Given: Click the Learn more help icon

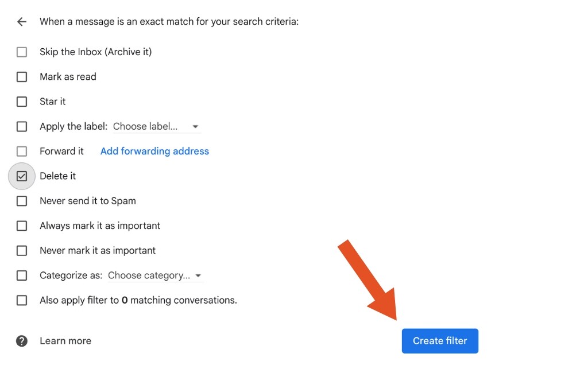Looking at the screenshot, I should click(x=22, y=341).
